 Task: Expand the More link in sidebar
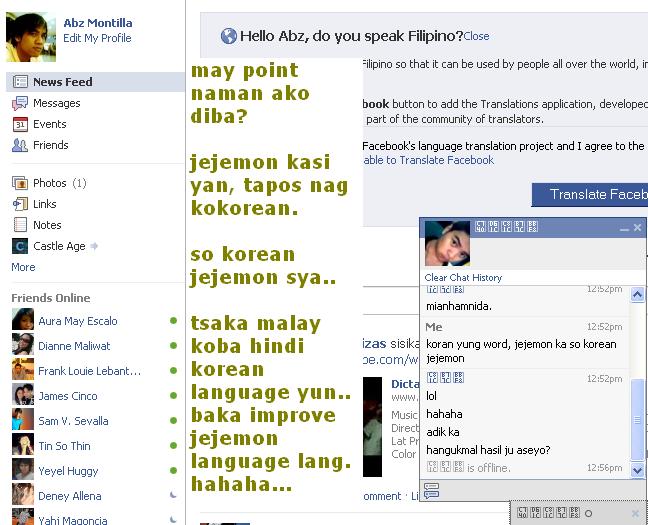[23, 267]
